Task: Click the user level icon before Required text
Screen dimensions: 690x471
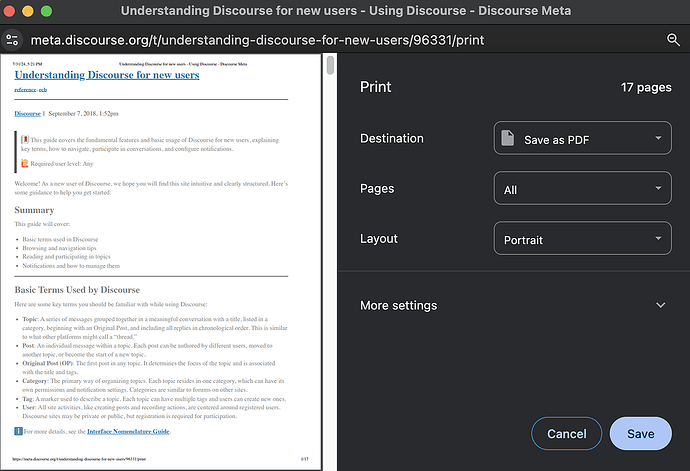Action: point(25,162)
